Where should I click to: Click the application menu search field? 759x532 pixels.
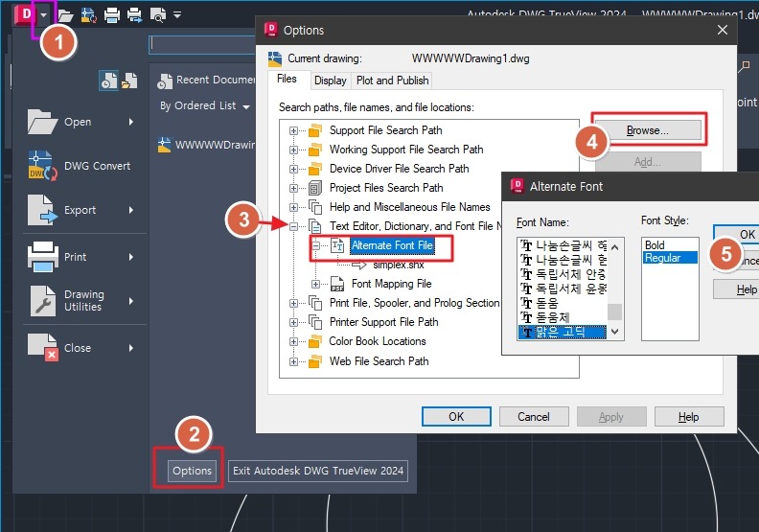click(x=202, y=45)
